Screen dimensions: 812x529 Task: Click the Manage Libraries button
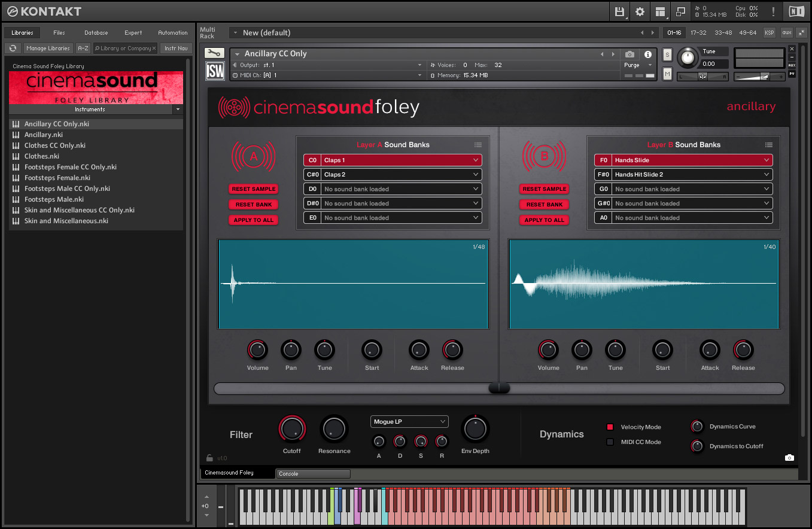(x=48, y=48)
